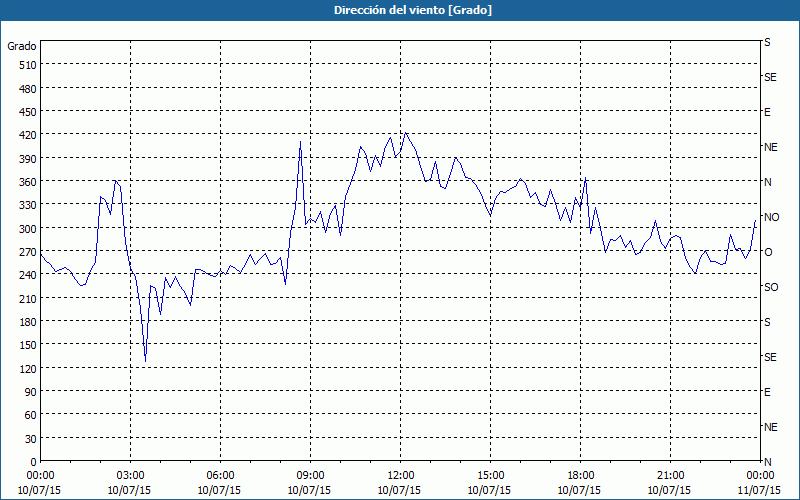The image size is (800, 500).
Task: Click the 180 y-axis value
Action: click(28, 322)
